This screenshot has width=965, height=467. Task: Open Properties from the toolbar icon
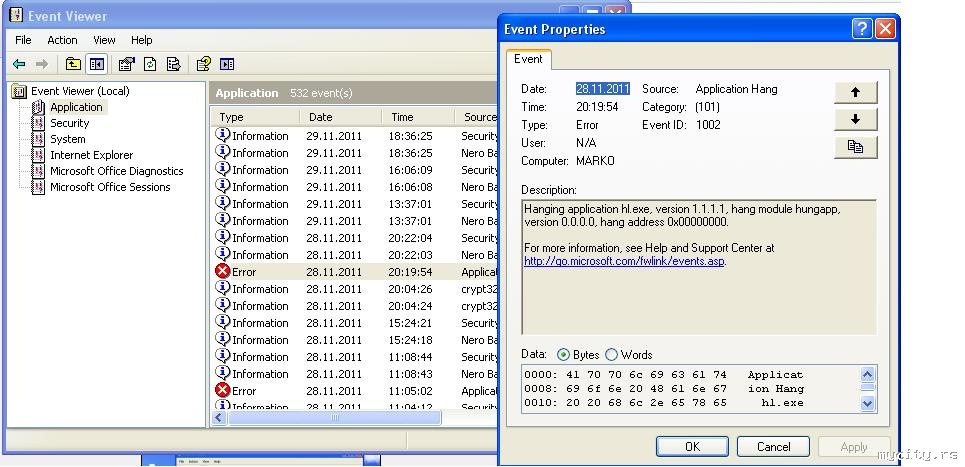[x=127, y=64]
